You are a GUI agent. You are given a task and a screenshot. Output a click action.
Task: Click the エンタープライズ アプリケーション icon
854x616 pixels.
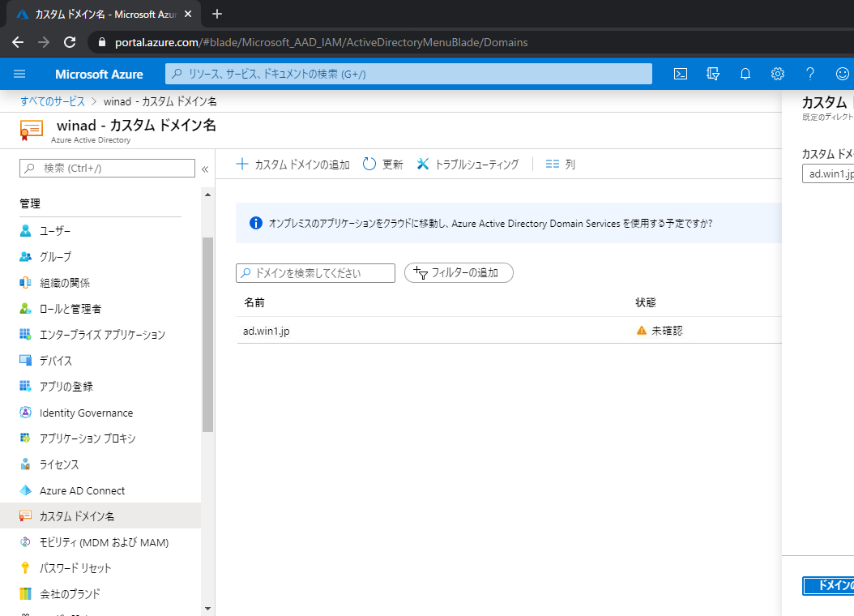coord(26,335)
